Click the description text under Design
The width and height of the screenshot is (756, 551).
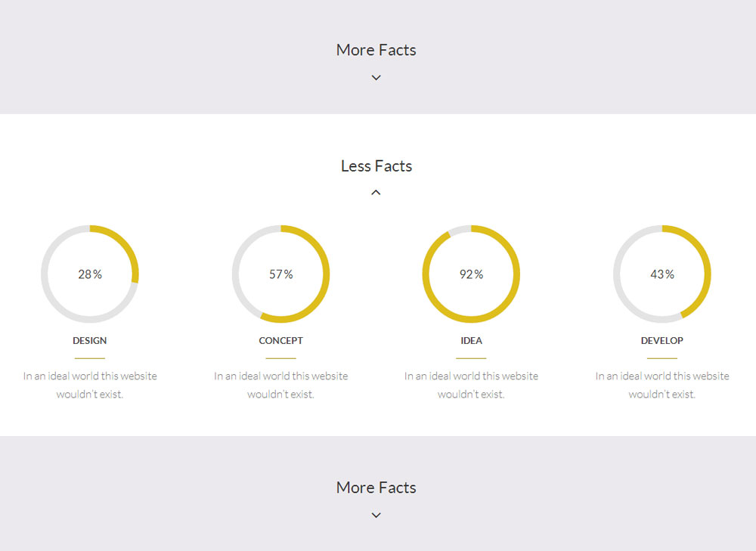pyautogui.click(x=90, y=385)
